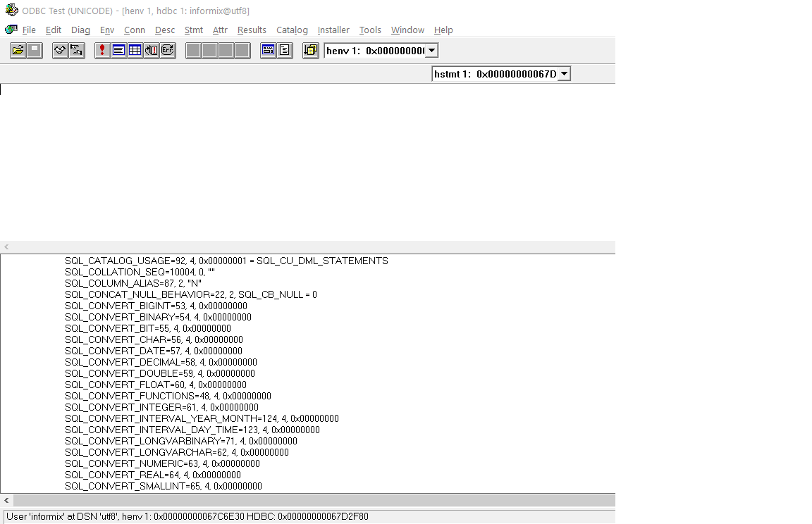Image resolution: width=812 pixels, height=524 pixels.
Task: Click inside the empty SQL input pane
Action: (307, 162)
